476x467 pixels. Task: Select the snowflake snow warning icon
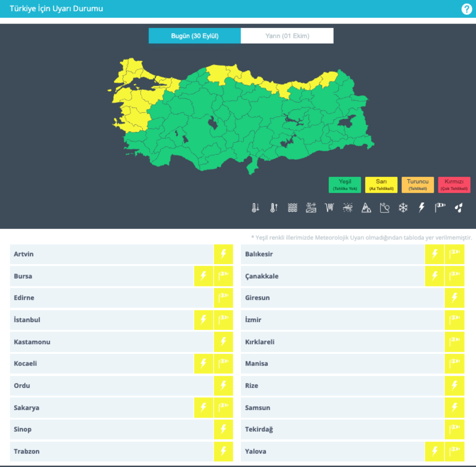click(403, 208)
